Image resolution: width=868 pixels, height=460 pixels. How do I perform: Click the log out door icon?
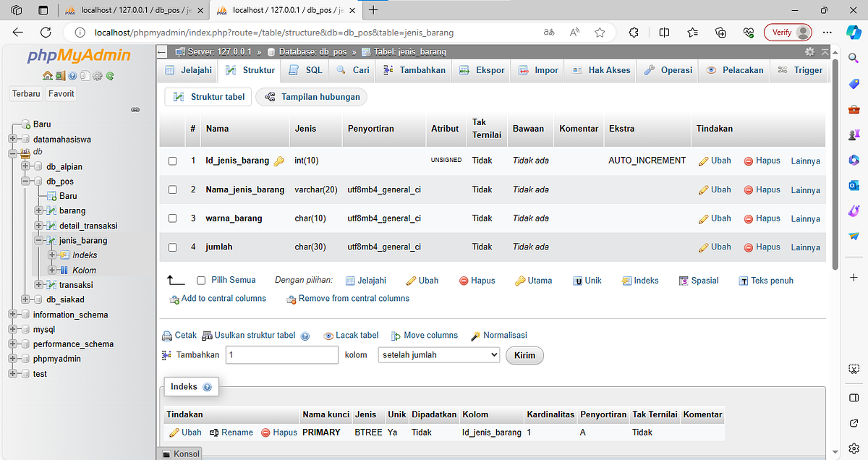(60, 76)
